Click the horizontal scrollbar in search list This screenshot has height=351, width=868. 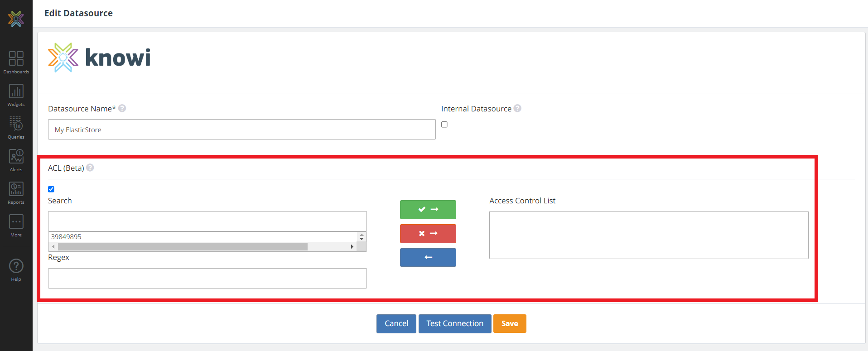[x=183, y=246]
